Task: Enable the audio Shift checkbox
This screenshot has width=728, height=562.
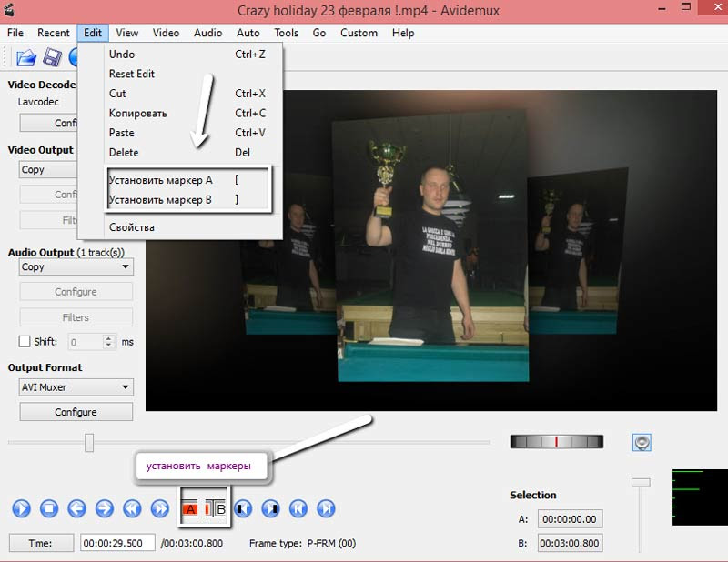Action: click(x=25, y=342)
